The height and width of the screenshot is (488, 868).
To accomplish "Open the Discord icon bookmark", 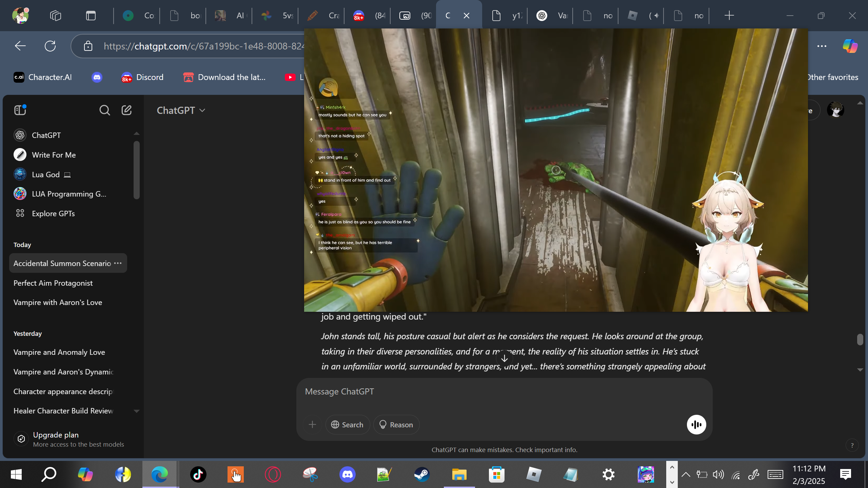I will point(97,77).
